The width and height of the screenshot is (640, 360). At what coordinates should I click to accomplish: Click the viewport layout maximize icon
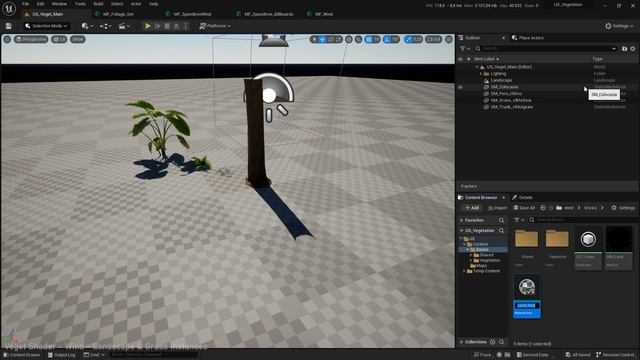click(x=449, y=39)
